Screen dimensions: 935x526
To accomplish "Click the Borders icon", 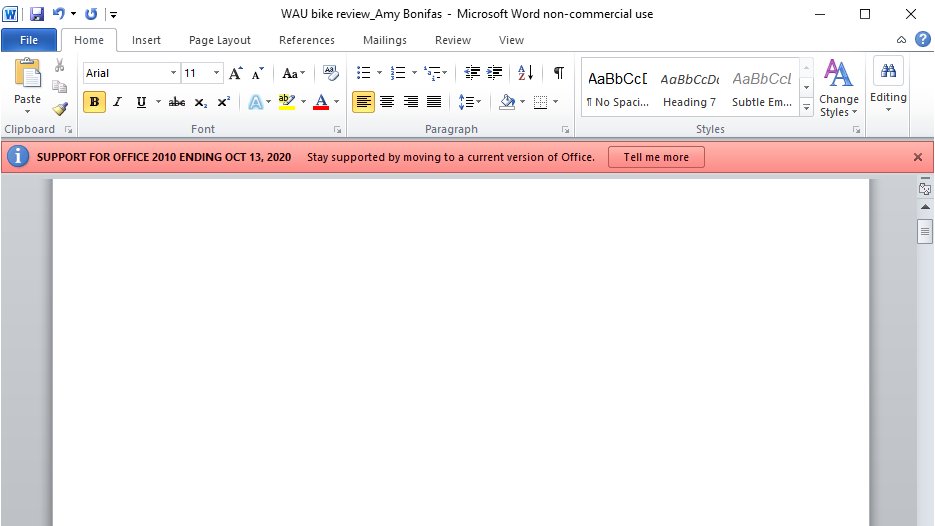I will point(540,102).
